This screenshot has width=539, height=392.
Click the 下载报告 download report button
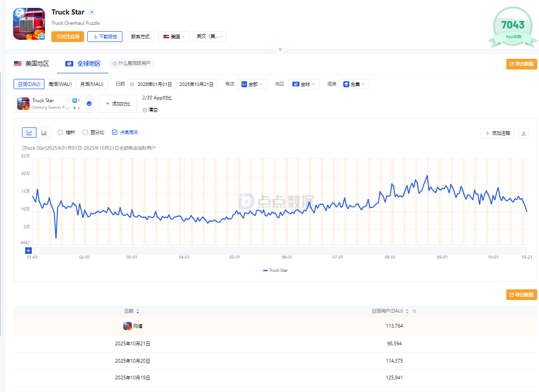coord(105,36)
